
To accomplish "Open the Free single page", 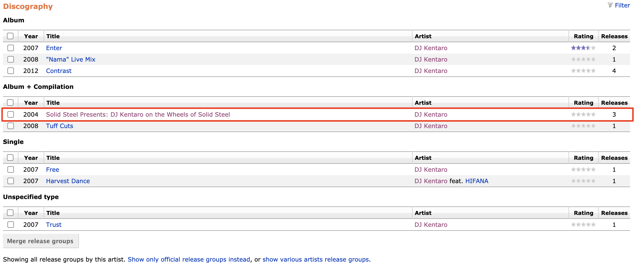I will coord(52,169).
